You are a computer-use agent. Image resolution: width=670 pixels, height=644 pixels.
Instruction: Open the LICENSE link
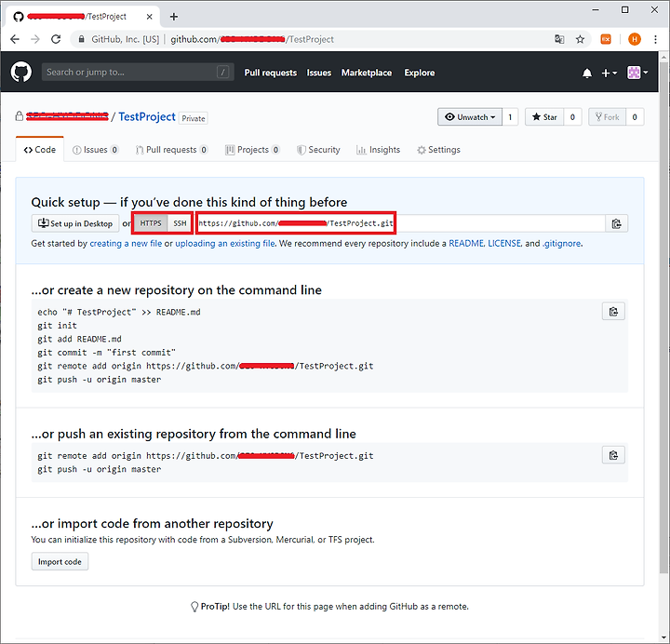click(504, 244)
